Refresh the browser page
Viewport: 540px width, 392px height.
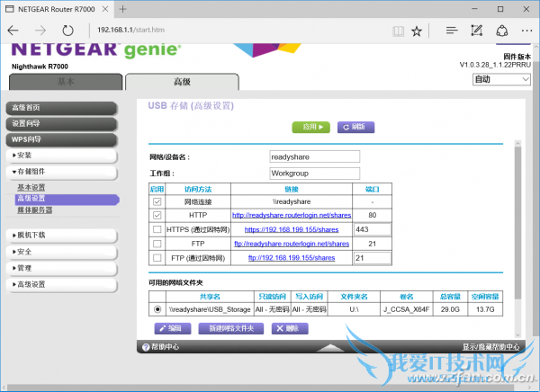point(67,31)
